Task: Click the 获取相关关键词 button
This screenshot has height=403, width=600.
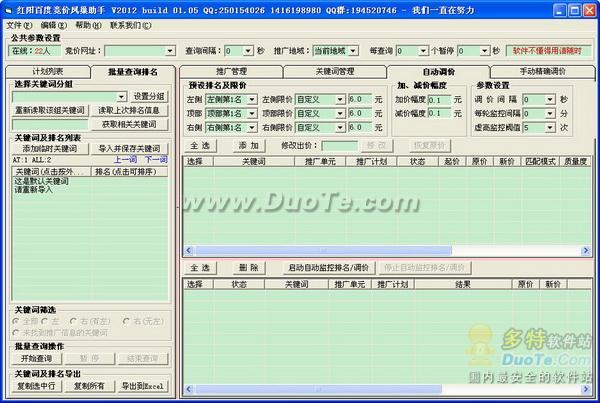Action: coord(129,124)
